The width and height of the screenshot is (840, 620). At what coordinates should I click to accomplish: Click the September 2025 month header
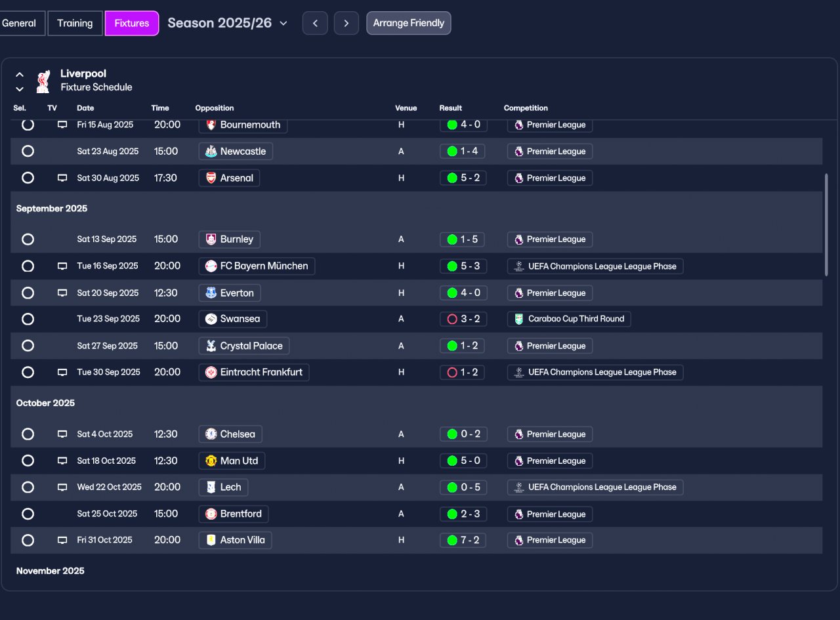point(52,209)
